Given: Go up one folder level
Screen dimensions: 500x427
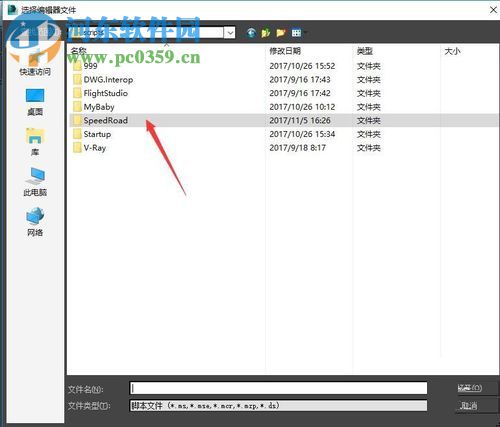Looking at the screenshot, I should [266, 33].
